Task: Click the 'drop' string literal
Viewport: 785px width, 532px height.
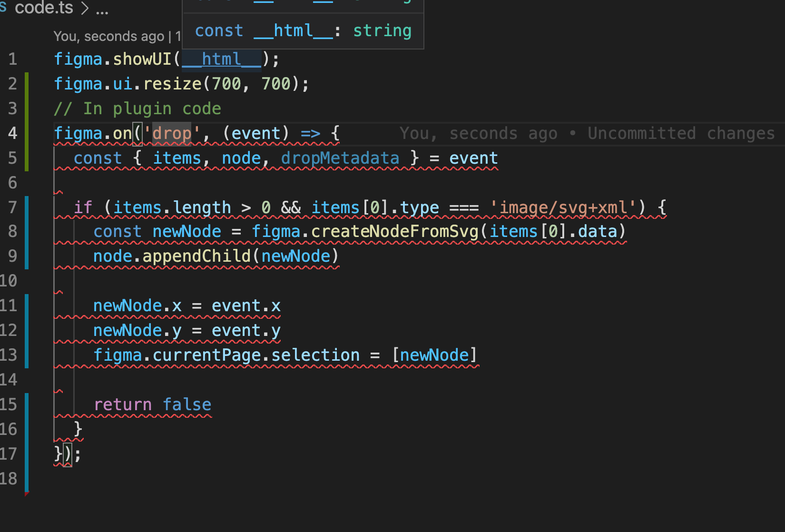Action: tap(172, 133)
